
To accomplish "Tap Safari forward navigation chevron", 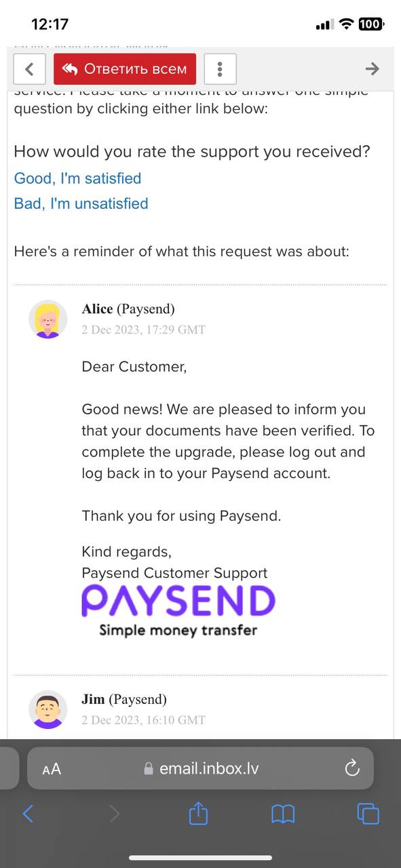I will (x=114, y=814).
